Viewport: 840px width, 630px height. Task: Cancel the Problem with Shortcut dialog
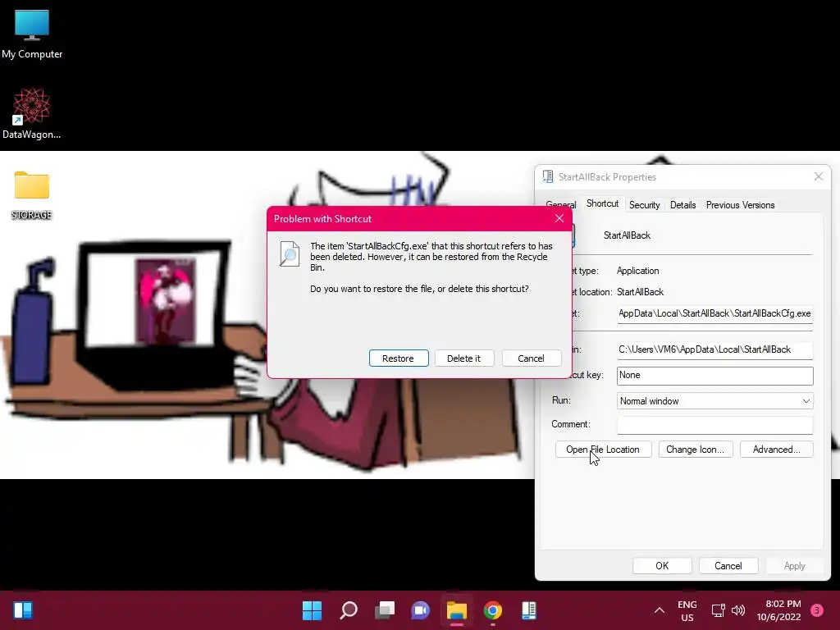[x=531, y=358]
